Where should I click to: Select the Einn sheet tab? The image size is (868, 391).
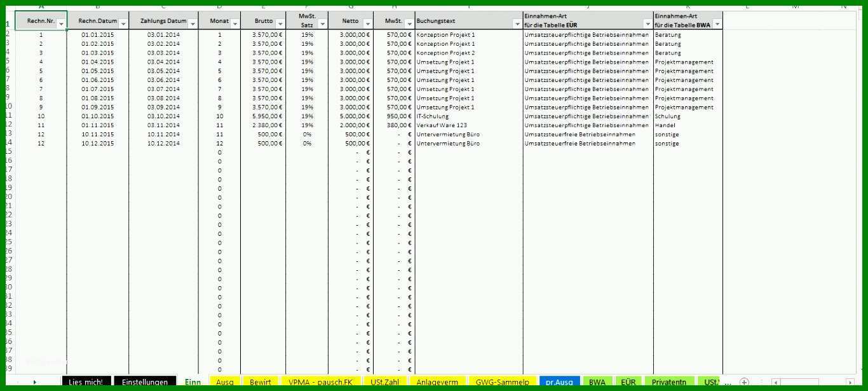[193, 382]
